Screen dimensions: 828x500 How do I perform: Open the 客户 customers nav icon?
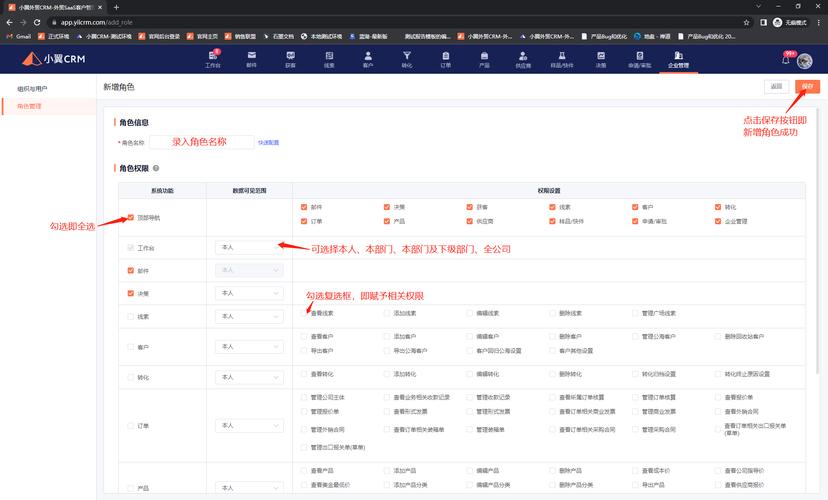point(368,59)
